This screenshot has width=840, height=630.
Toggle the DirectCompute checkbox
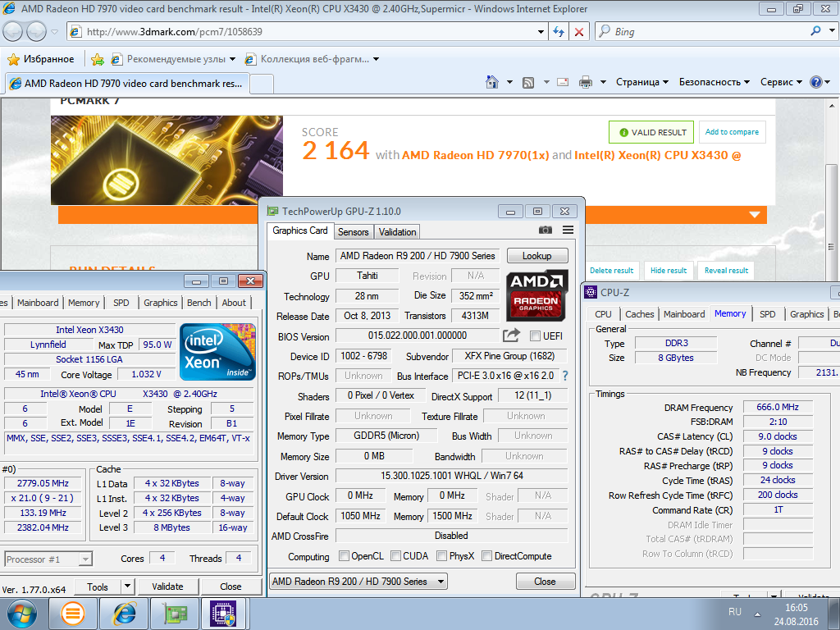pyautogui.click(x=487, y=555)
